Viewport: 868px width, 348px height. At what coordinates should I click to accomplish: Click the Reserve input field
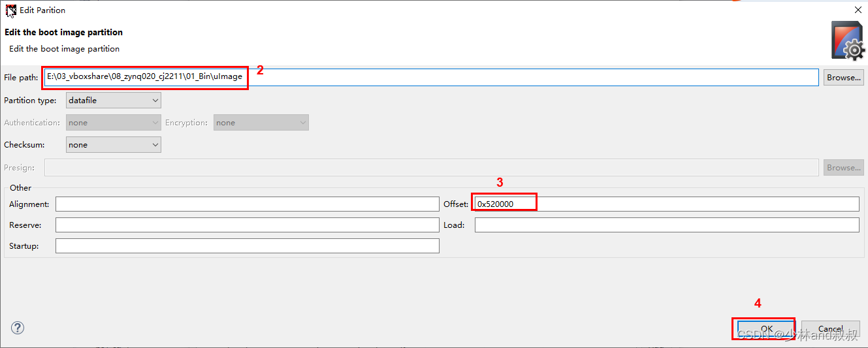click(248, 225)
